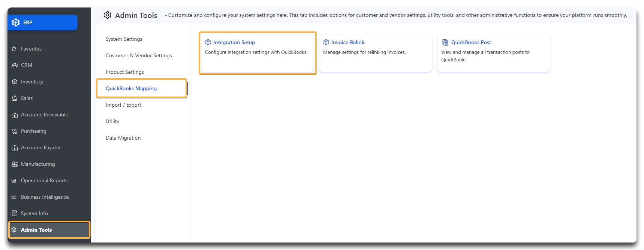Click the Invoice Relink gear icon
This screenshot has height=250, width=644.
pos(326,42)
